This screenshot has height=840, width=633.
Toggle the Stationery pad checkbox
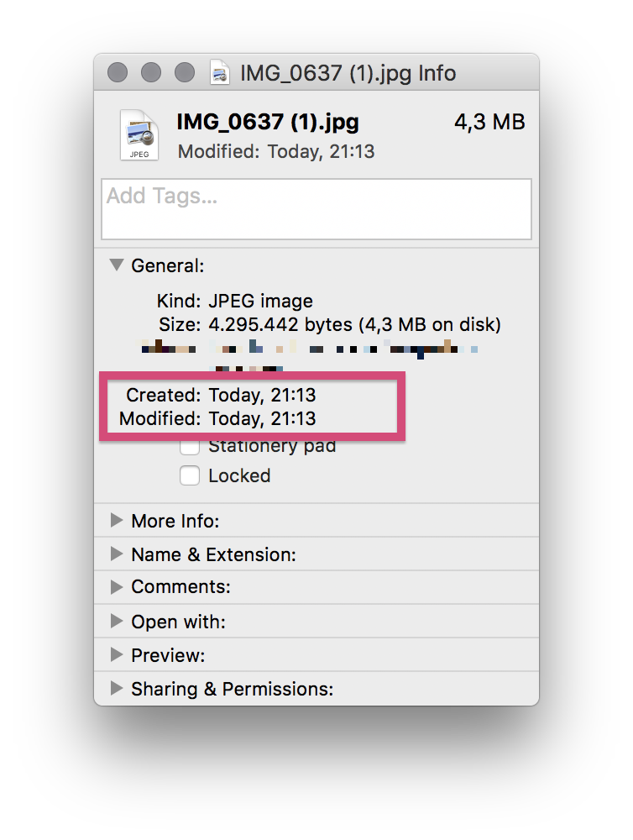[x=190, y=447]
